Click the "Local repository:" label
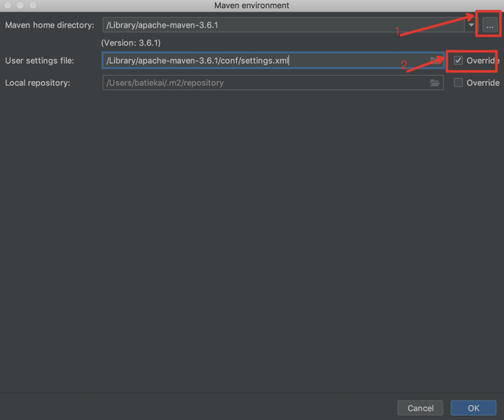The height and width of the screenshot is (420, 504). click(38, 83)
